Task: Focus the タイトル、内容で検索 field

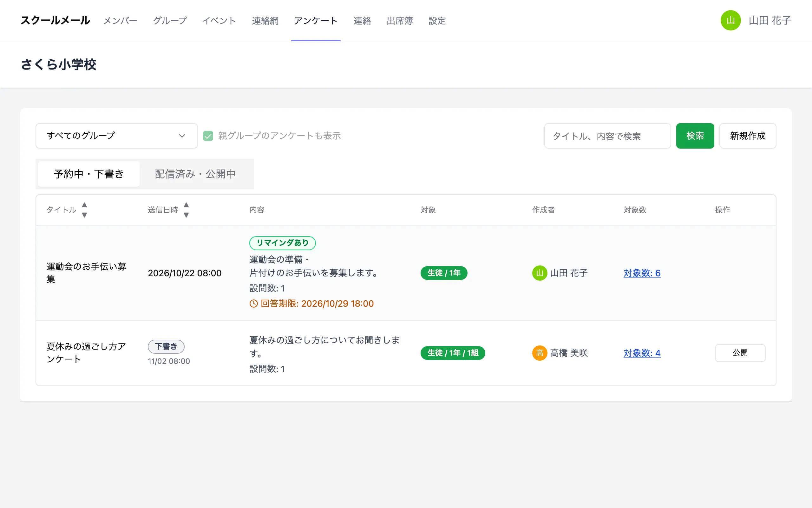Action: coord(607,136)
